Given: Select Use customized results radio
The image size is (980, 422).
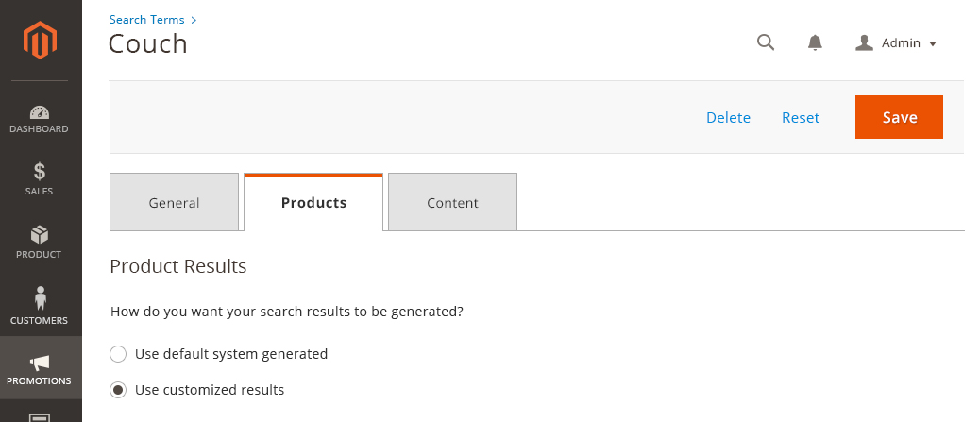Looking at the screenshot, I should (x=118, y=390).
